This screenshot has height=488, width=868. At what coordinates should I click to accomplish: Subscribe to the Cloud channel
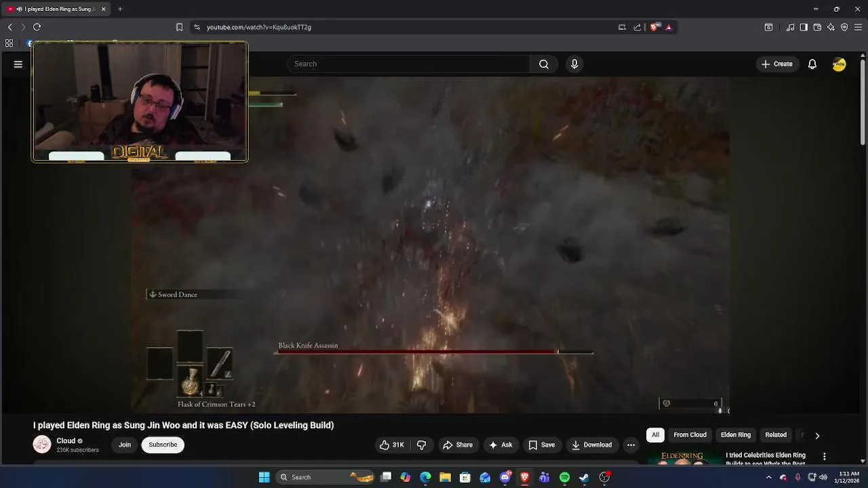tap(163, 445)
